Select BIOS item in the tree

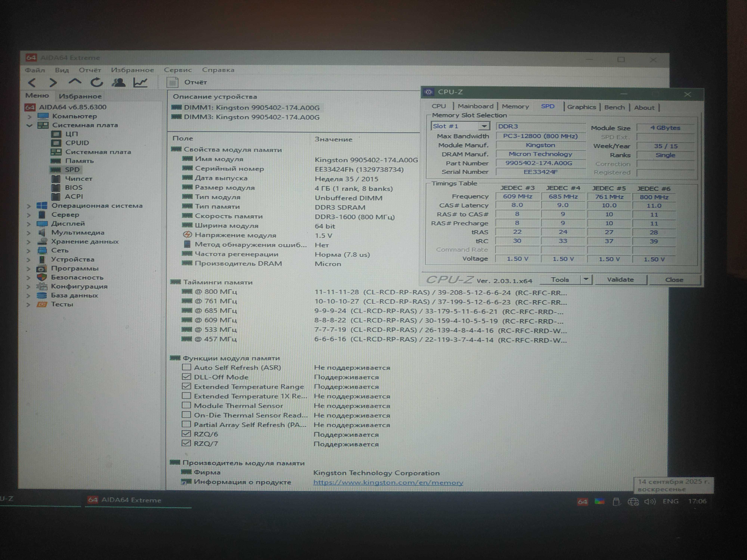[74, 187]
